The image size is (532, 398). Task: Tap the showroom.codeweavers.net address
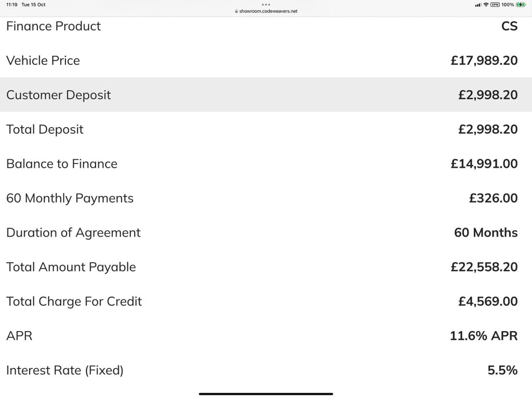(x=268, y=11)
